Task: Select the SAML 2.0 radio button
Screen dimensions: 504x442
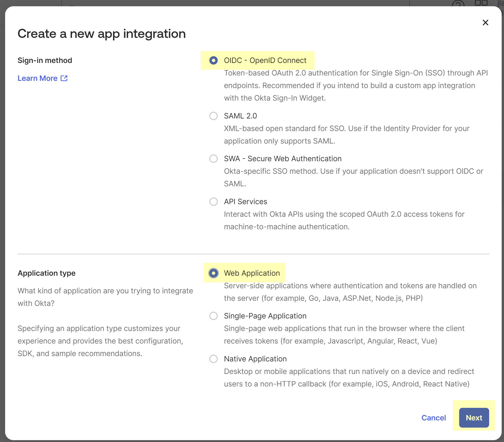Action: pos(213,116)
